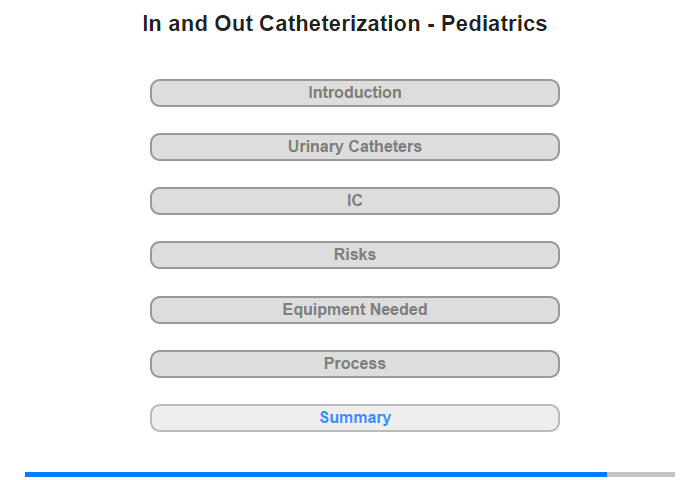
Task: Go to the IC section
Action: coord(354,201)
